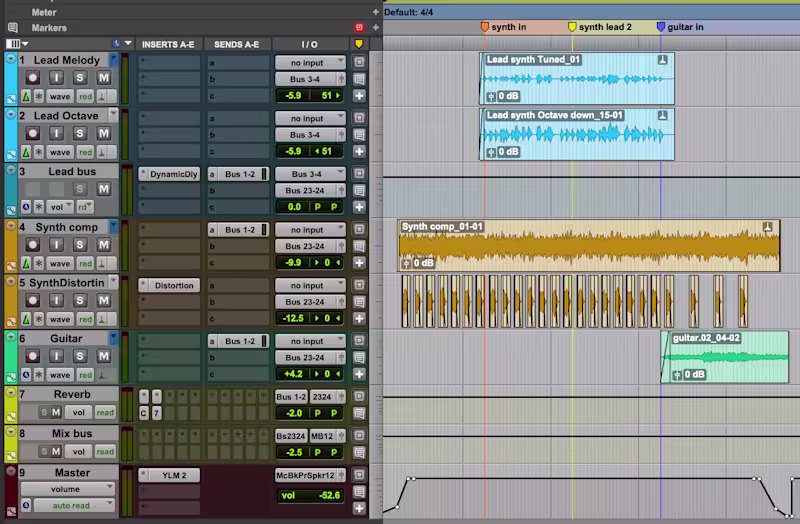
Task: Solo the Lead Melody track
Action: click(x=80, y=78)
